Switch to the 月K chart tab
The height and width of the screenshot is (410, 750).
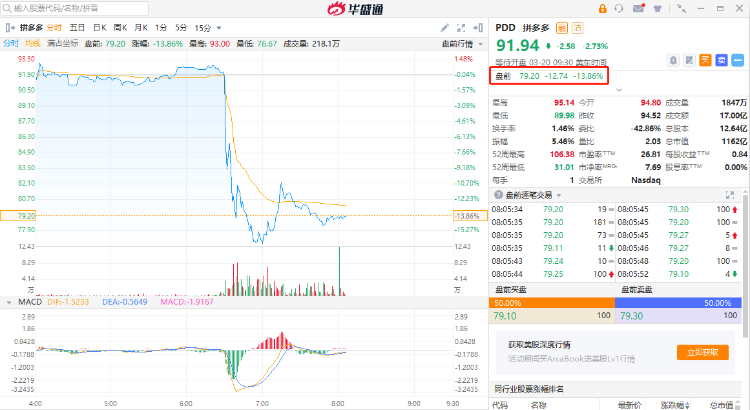[x=141, y=28]
